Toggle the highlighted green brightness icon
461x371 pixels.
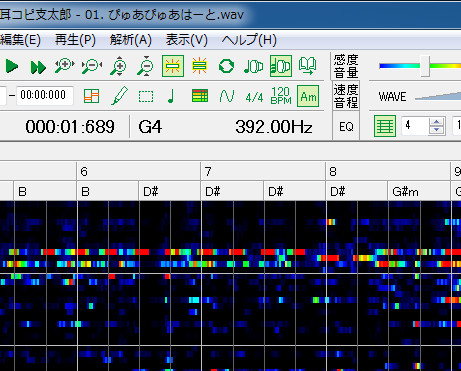[173, 66]
